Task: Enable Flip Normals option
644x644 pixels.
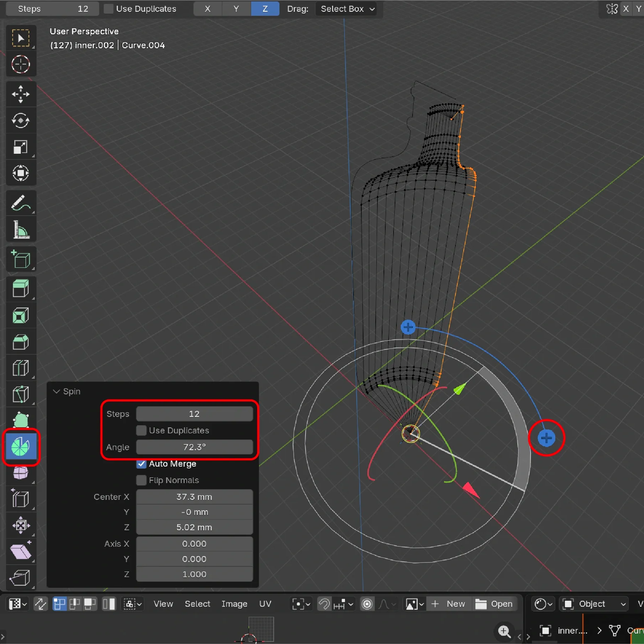Action: [142, 480]
